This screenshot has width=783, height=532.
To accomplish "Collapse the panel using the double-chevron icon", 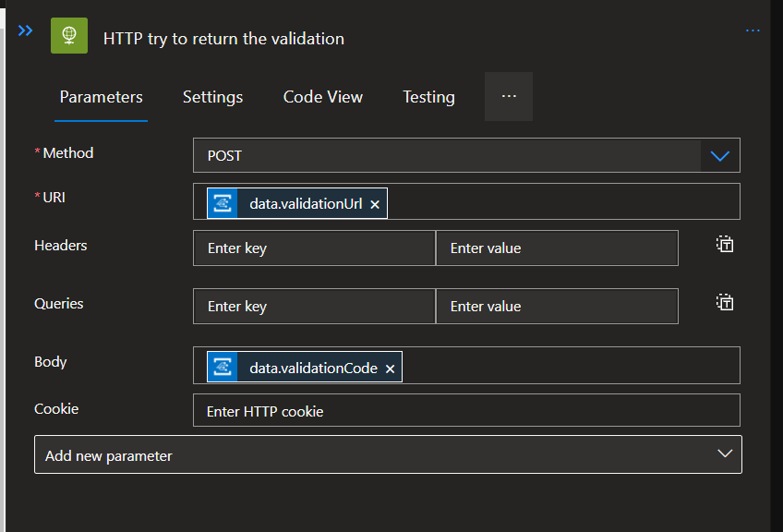I will coord(25,30).
